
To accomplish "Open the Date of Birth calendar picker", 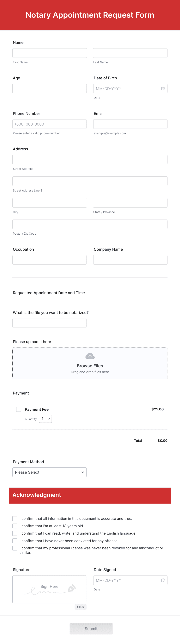I will click(163, 88).
